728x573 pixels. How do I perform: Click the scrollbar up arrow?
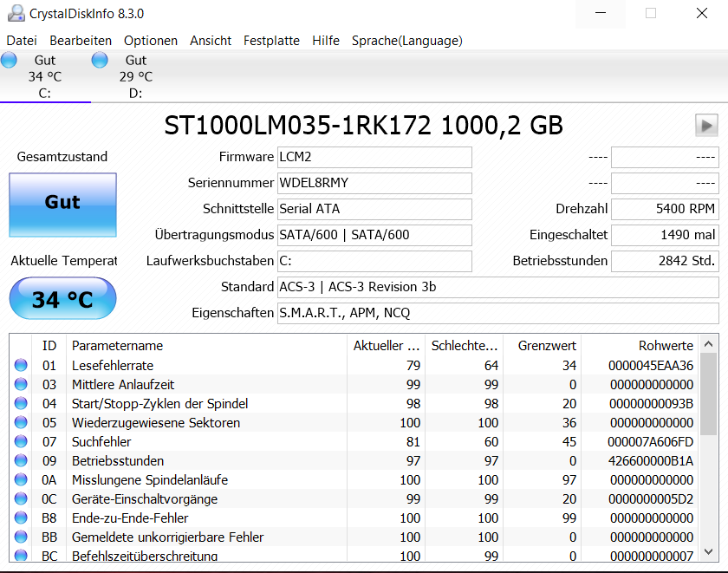click(x=709, y=344)
